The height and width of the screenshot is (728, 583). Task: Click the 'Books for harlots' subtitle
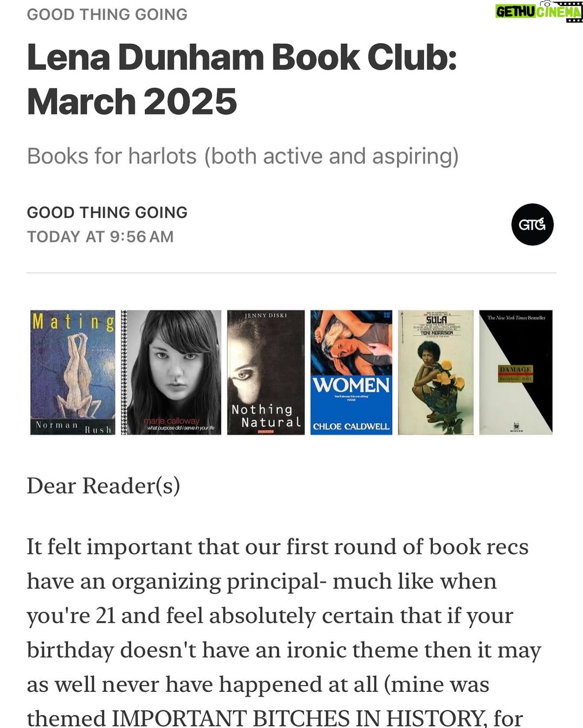click(x=243, y=156)
